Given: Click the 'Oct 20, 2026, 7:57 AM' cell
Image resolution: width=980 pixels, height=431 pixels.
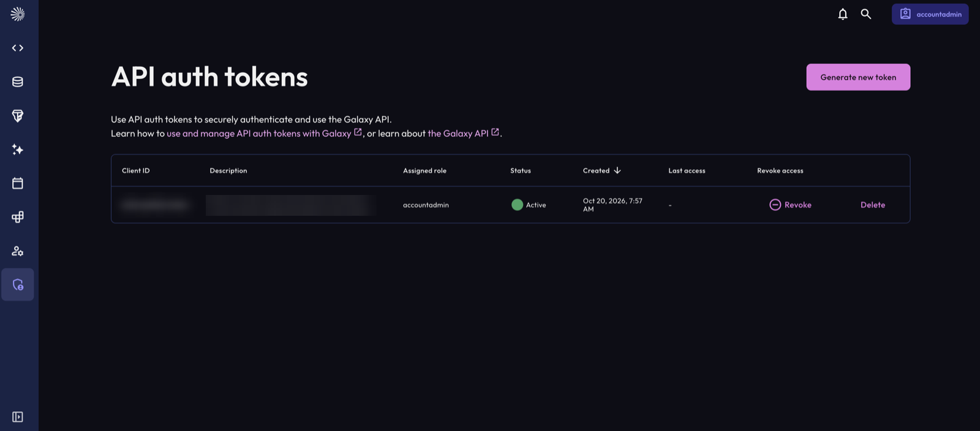Looking at the screenshot, I should 612,205.
